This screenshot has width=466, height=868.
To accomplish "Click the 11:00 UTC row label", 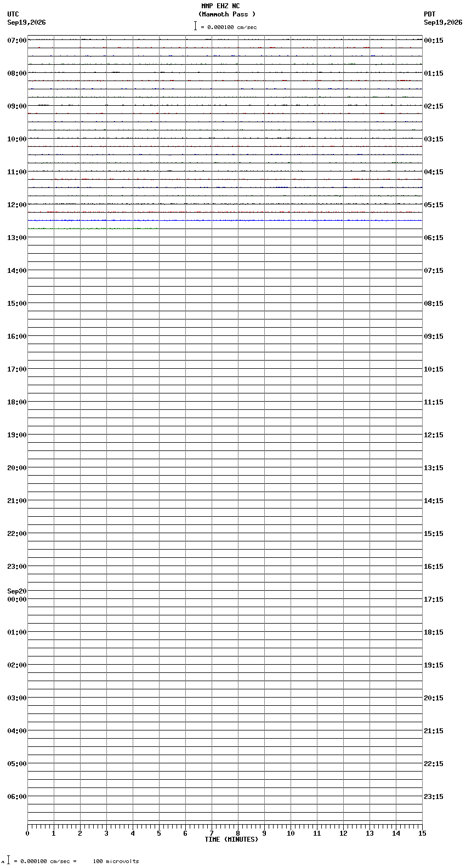I will (17, 172).
